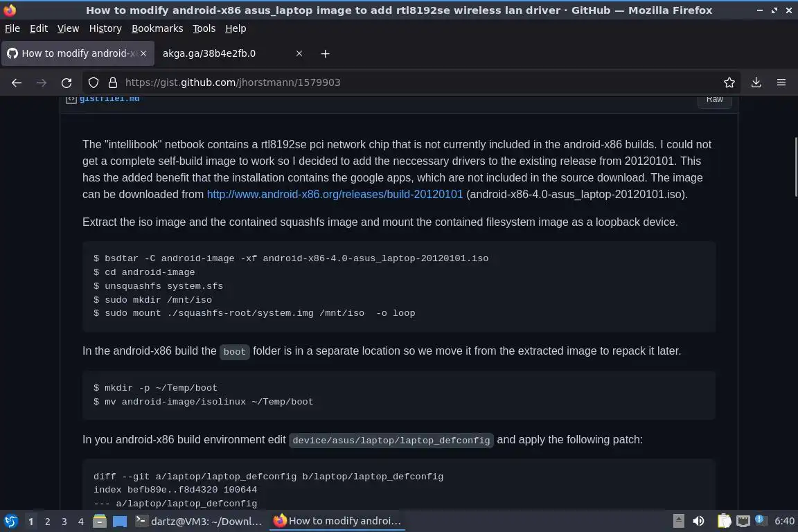Click the 'diff --git' patch header line

[268, 477]
